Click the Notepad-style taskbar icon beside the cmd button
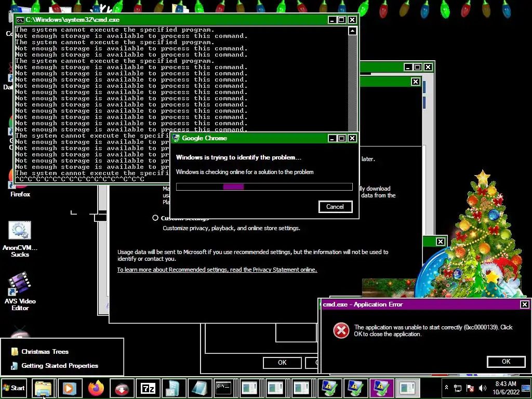Viewport: 532px width, 399px height. tap(200, 388)
